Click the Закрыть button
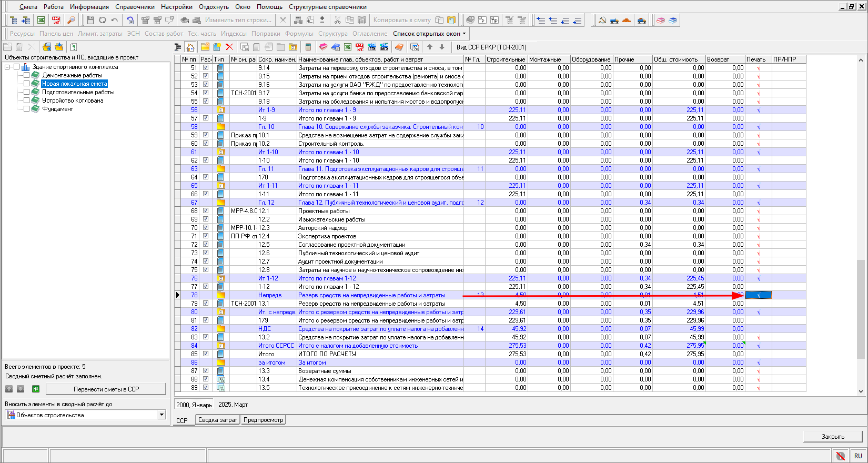The image size is (868, 463). click(x=832, y=436)
